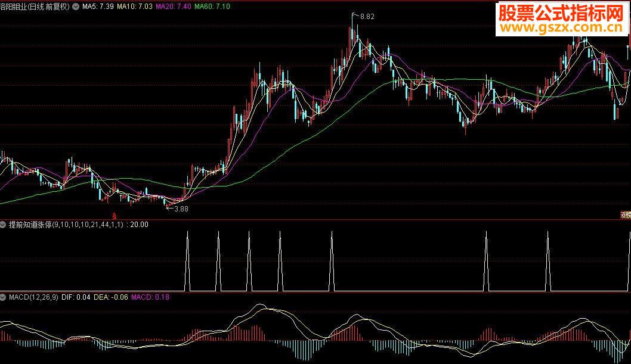Screen dimensions: 631x364
Task: Select the MA10: 7.03 moving average label
Action: click(134, 7)
